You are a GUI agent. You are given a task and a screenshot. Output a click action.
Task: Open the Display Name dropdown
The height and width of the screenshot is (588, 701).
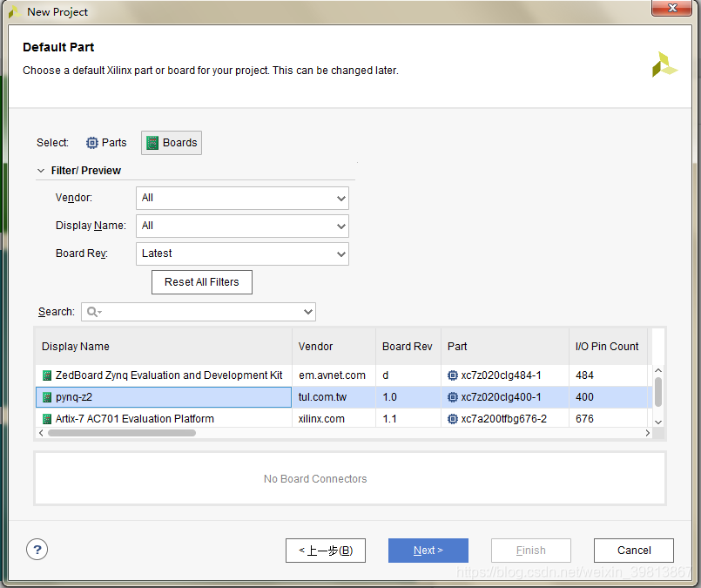pos(242,226)
